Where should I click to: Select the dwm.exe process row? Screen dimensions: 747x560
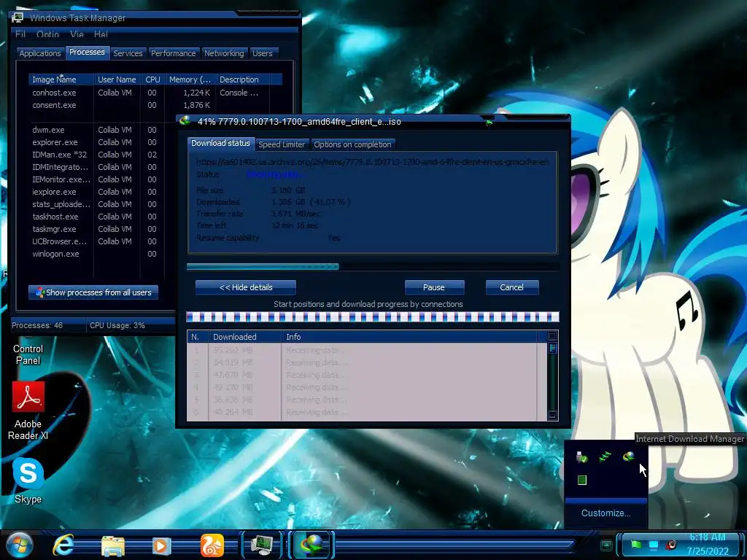[101, 130]
